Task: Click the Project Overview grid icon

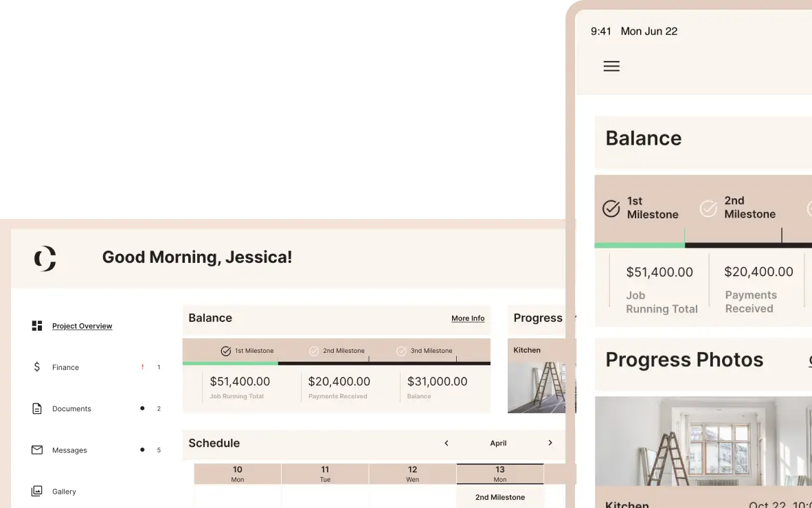Action: [x=37, y=326]
